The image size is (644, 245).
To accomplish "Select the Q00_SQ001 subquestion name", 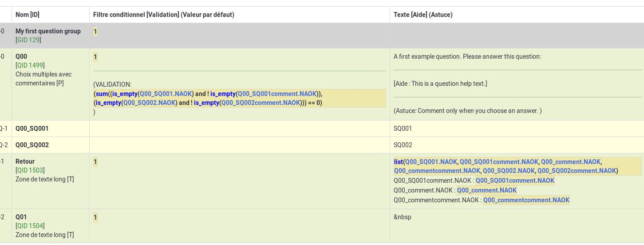I will point(32,129).
